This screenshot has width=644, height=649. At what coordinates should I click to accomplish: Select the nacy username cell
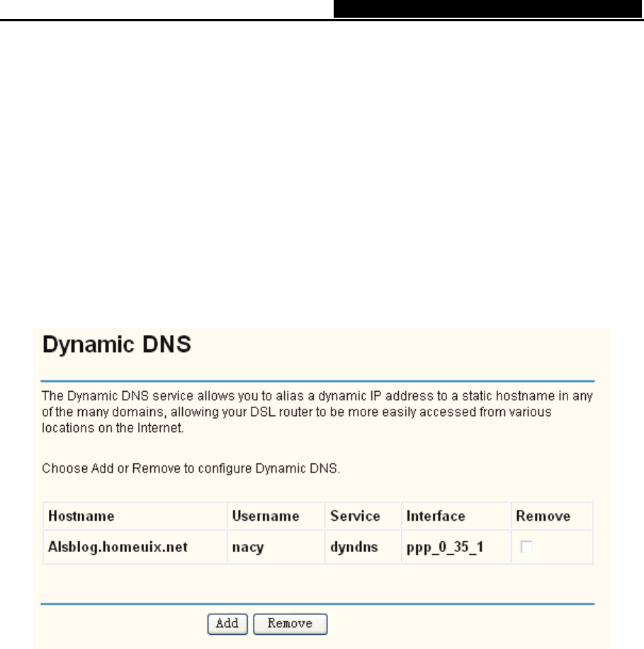point(276,547)
